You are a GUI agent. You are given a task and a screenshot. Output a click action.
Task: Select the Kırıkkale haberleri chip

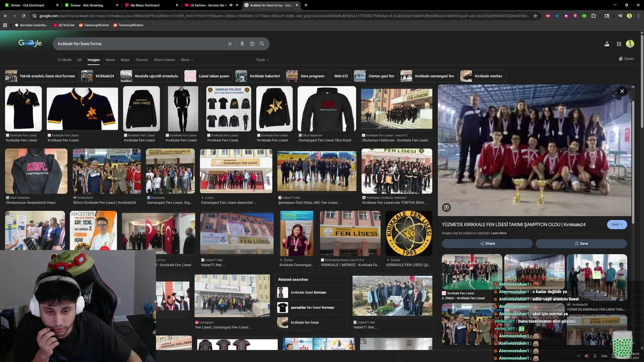coord(259,76)
